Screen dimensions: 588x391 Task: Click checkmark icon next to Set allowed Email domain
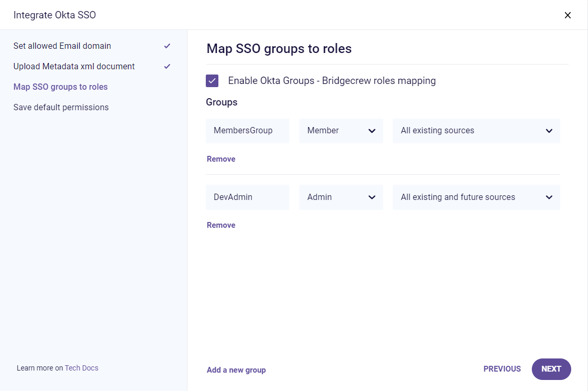click(x=167, y=46)
